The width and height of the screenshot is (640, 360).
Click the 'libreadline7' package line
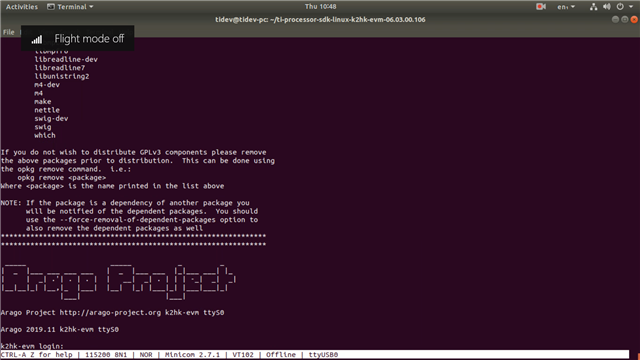click(x=60, y=68)
